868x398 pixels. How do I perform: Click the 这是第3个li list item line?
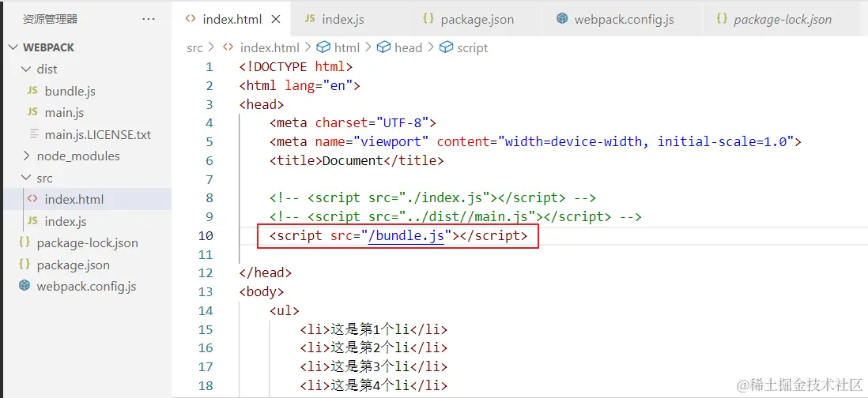(x=374, y=367)
